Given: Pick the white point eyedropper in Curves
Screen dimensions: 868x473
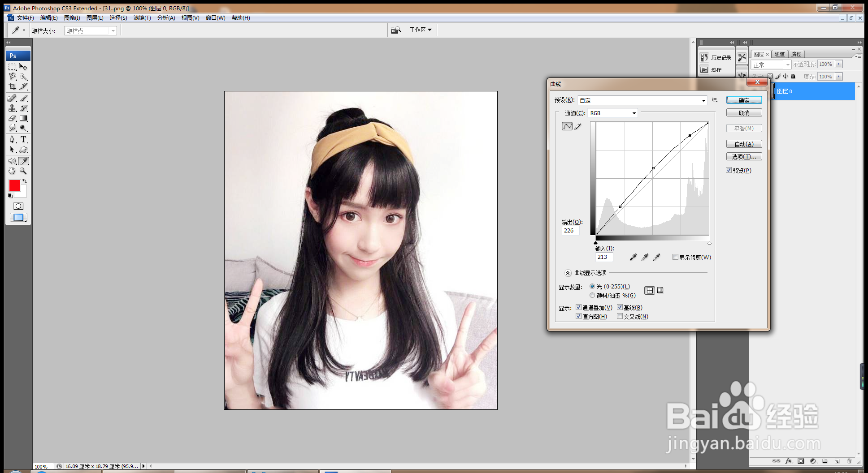Looking at the screenshot, I should [656, 257].
